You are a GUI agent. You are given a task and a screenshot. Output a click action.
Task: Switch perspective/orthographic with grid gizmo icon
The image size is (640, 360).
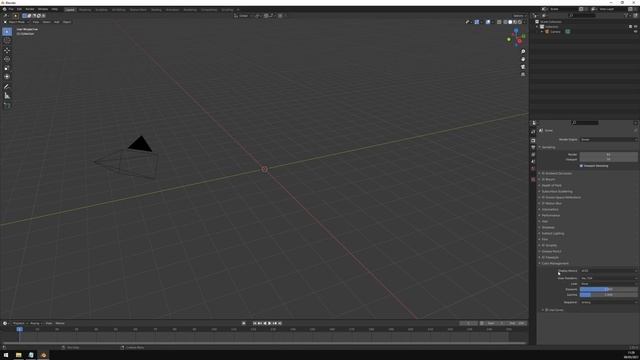coord(523,75)
